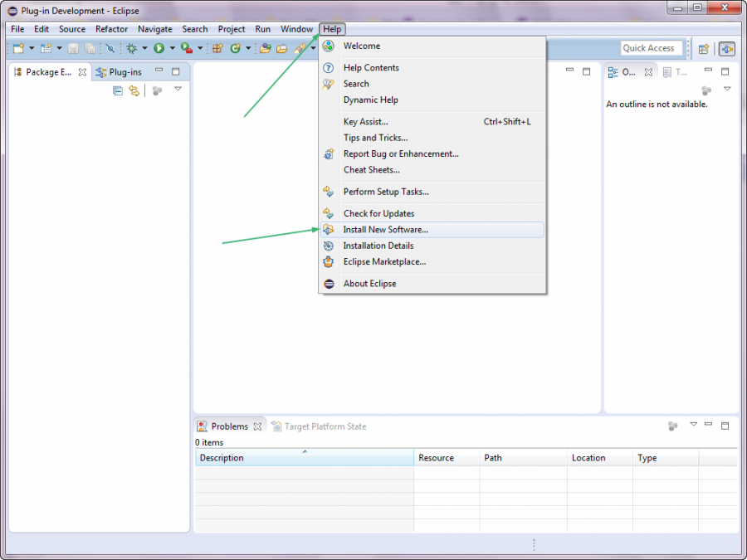Open Installation Details entry
Viewport: 747px width, 560px height.
(x=432, y=246)
